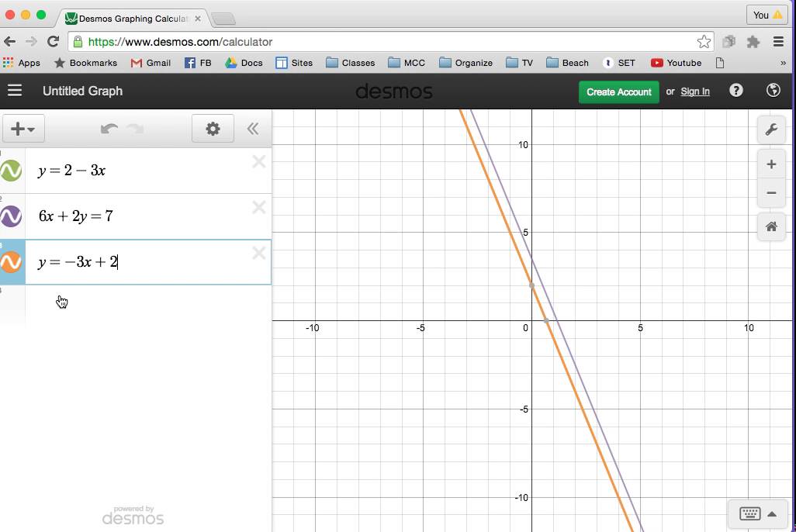This screenshot has width=796, height=532.
Task: Open the Add Item plus dropdown
Action: pyautogui.click(x=23, y=129)
